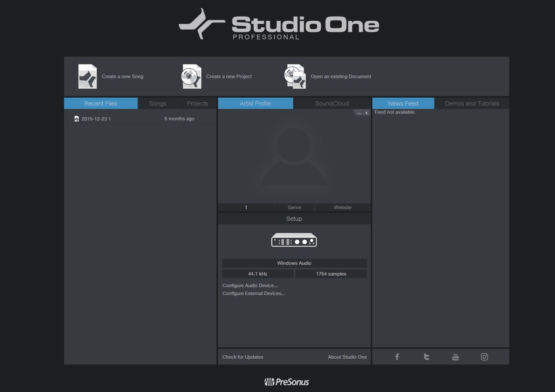555x392 pixels.
Task: Open Configure Audio Device...
Action: [250, 286]
